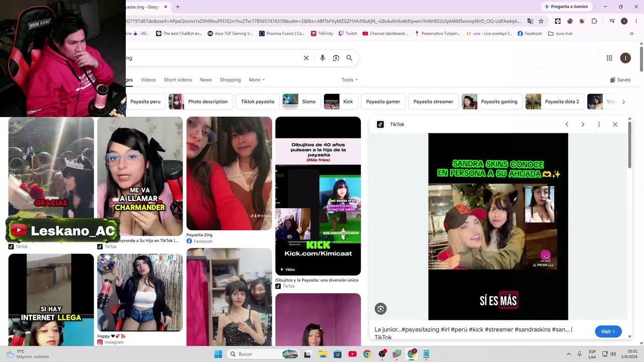Clear the Google search box text
Viewport: 644px width, 362px height.
pos(306,58)
